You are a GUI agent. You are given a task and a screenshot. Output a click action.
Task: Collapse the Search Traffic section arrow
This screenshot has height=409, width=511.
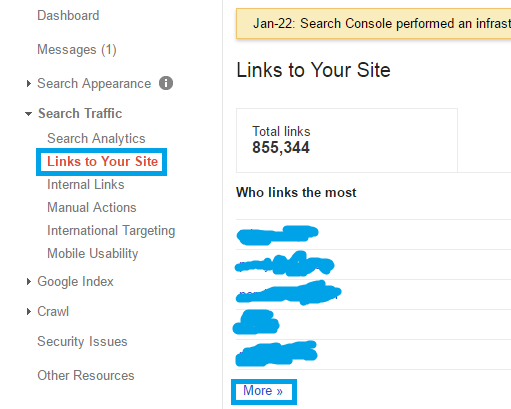click(28, 114)
